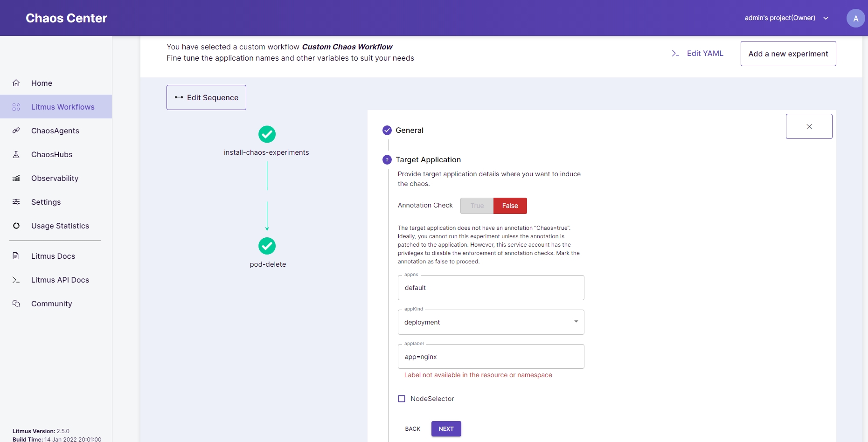Click Add a new experiment button

pos(788,54)
